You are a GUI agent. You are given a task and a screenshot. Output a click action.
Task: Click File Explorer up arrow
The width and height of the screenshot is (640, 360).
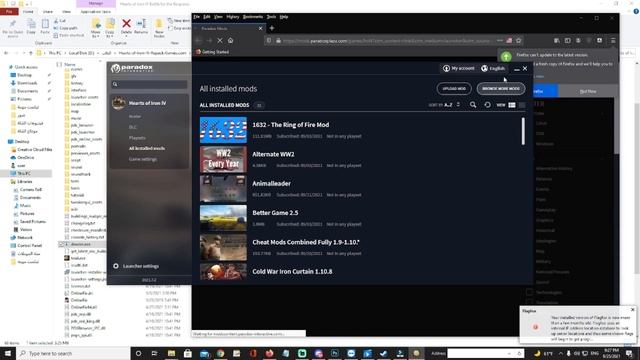(x=31, y=53)
